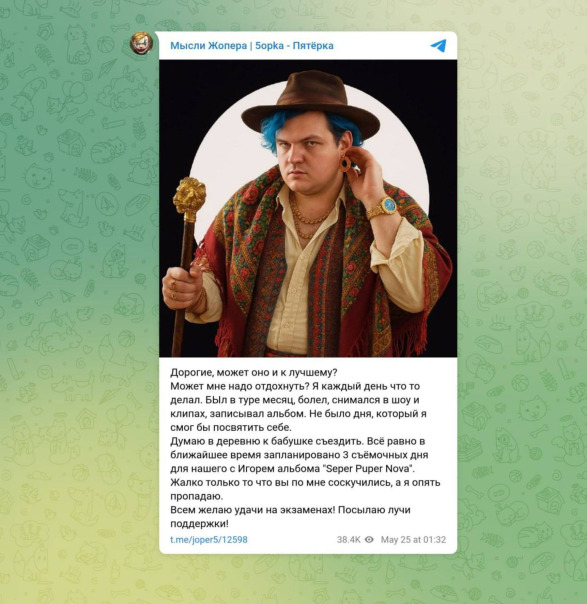The image size is (587, 604).
Task: Click the hand gripping the cane
Action: [x=182, y=289]
